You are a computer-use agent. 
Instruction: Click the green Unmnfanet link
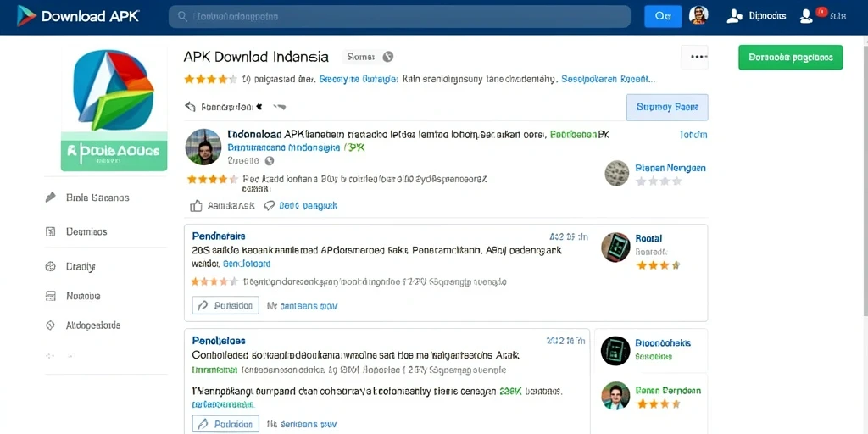tap(214, 370)
